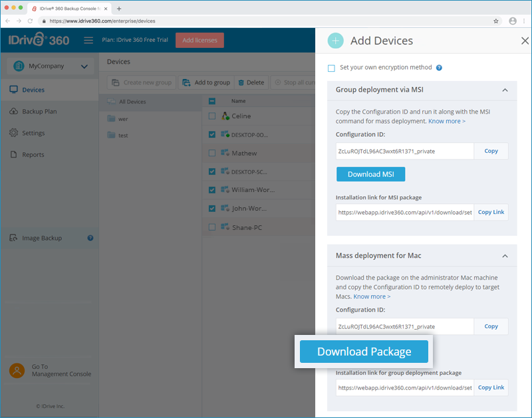532x418 pixels.
Task: Copy Link for group deployment package
Action: coord(491,387)
